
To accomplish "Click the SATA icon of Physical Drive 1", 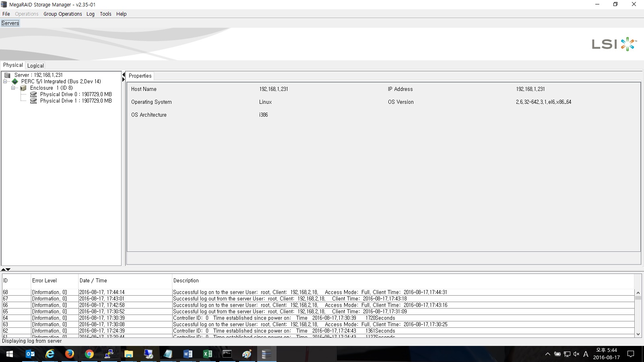I will pos(33,101).
